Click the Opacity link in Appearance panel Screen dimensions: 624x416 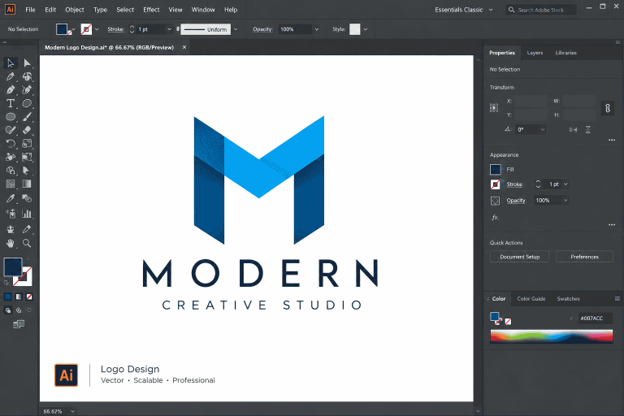(516, 200)
